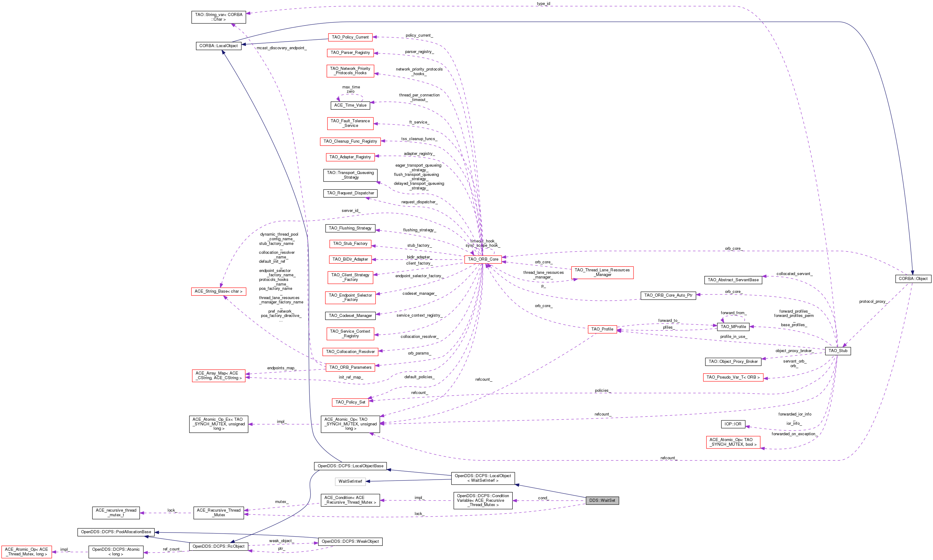This screenshot has width=933, height=560.
Task: Click the "mcast_discovery_endpoint_" edge label
Action: point(282,48)
